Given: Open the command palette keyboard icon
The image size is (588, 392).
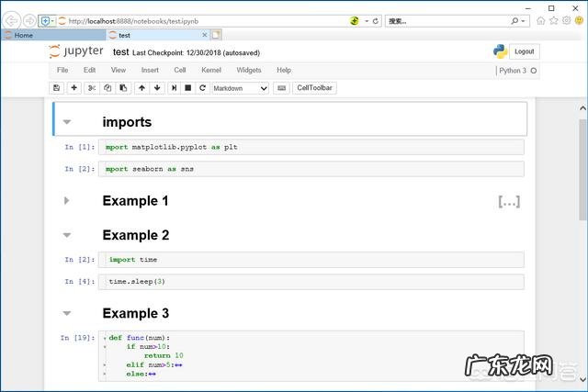Looking at the screenshot, I should click(x=281, y=88).
